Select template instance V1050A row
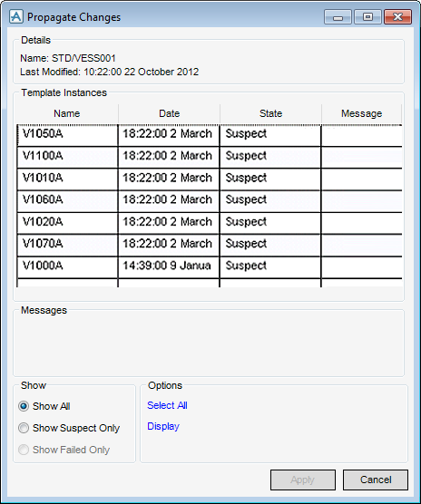Screen dimensions: 421x504 [210, 135]
